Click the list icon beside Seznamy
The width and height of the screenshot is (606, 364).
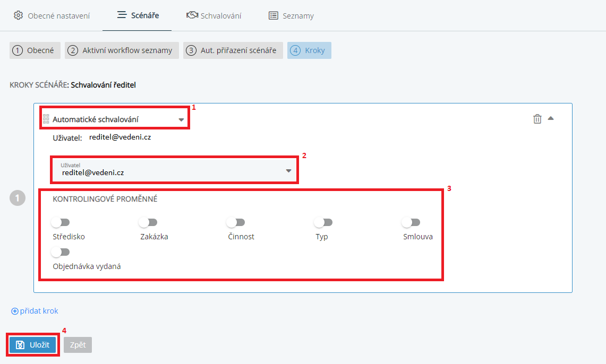[x=274, y=15]
